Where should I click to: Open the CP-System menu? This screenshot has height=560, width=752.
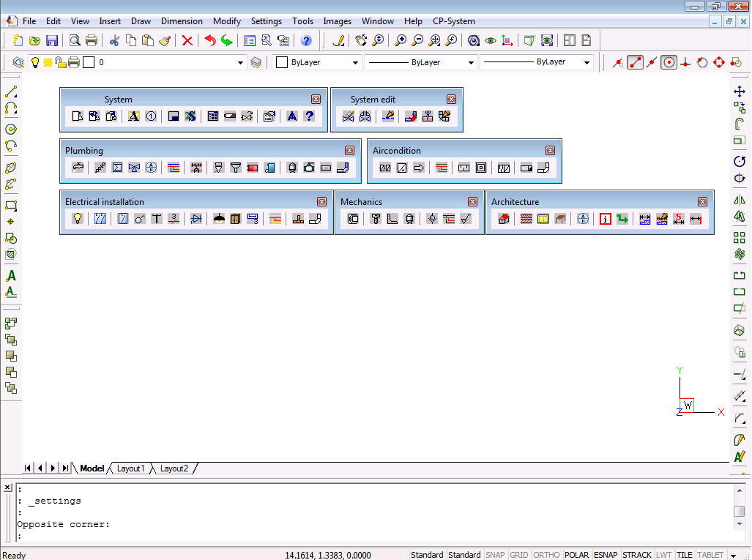454,21
